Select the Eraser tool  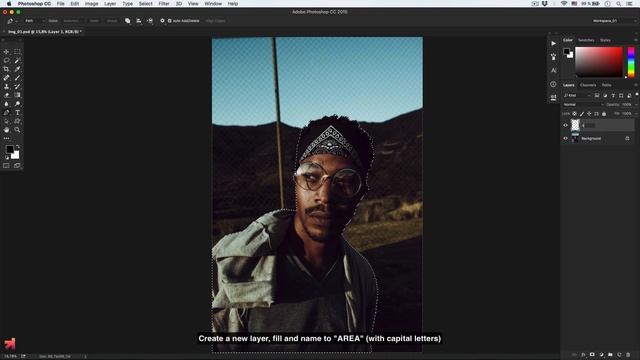(6, 95)
